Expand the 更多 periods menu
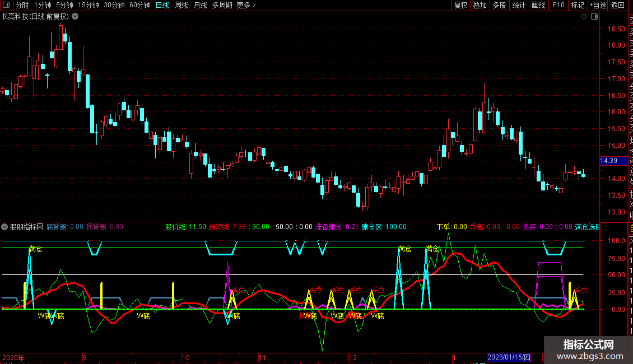The image size is (633, 364). click(246, 5)
